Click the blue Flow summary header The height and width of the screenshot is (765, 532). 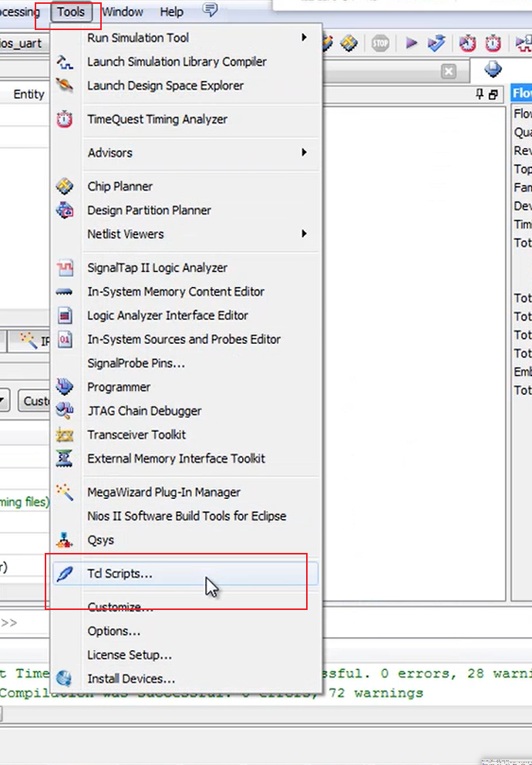coord(520,93)
